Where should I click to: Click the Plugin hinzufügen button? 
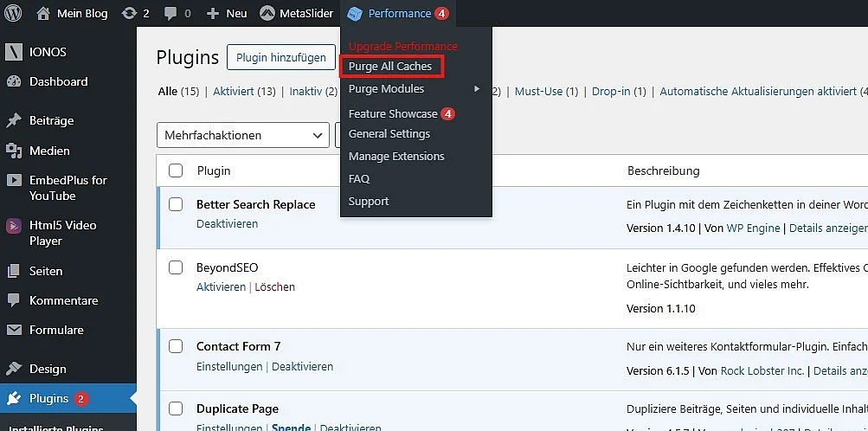click(x=281, y=57)
